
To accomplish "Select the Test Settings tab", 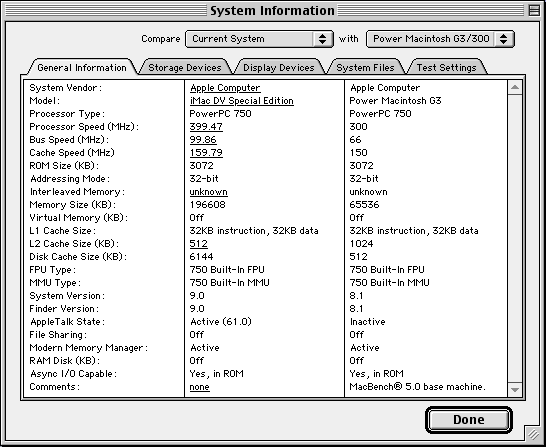I will click(x=446, y=67).
